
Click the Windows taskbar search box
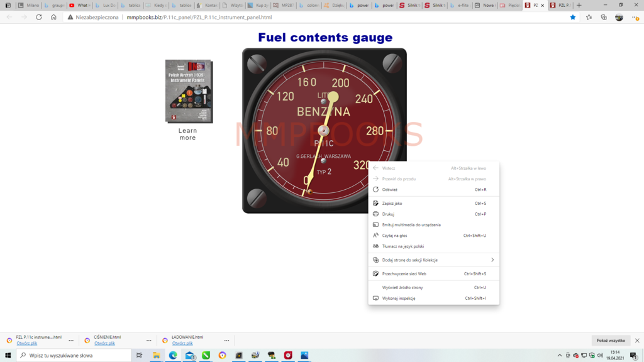pos(75,355)
